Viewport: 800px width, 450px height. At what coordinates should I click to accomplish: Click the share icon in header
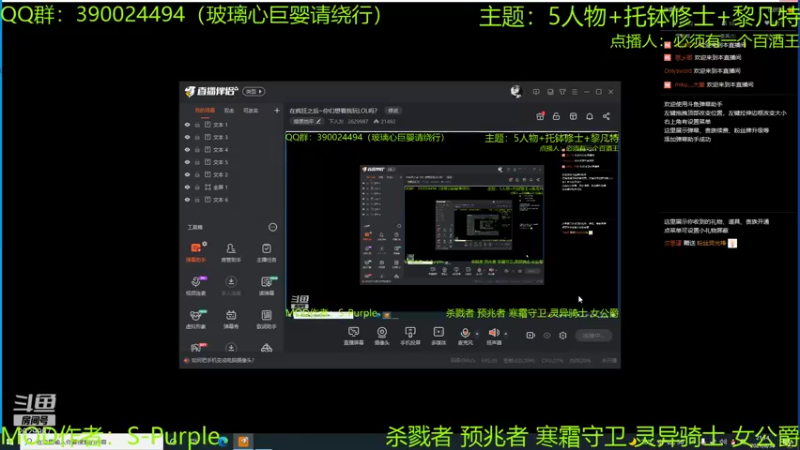[x=606, y=116]
